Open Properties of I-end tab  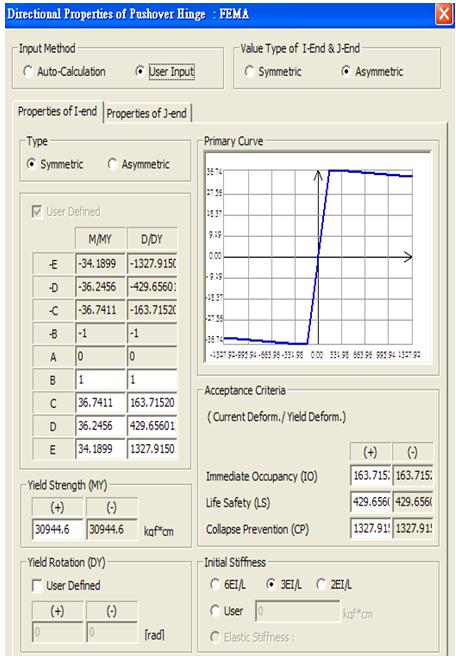coord(57,111)
